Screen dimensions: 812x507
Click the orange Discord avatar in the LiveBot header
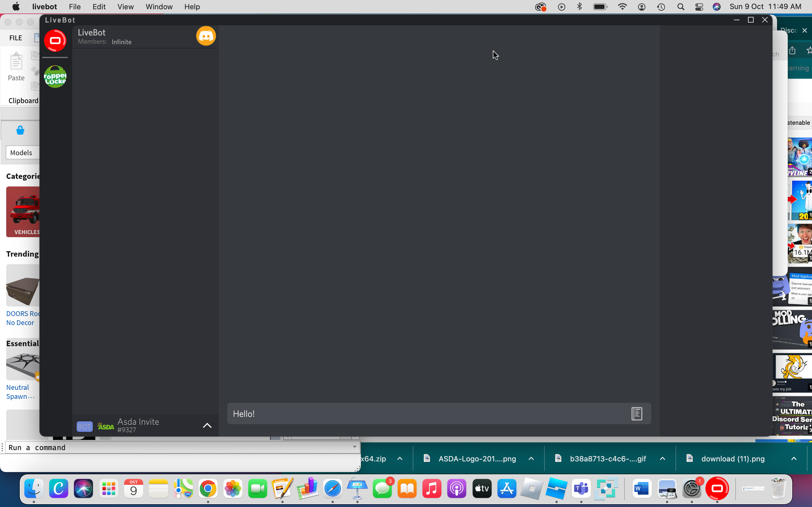coord(206,35)
